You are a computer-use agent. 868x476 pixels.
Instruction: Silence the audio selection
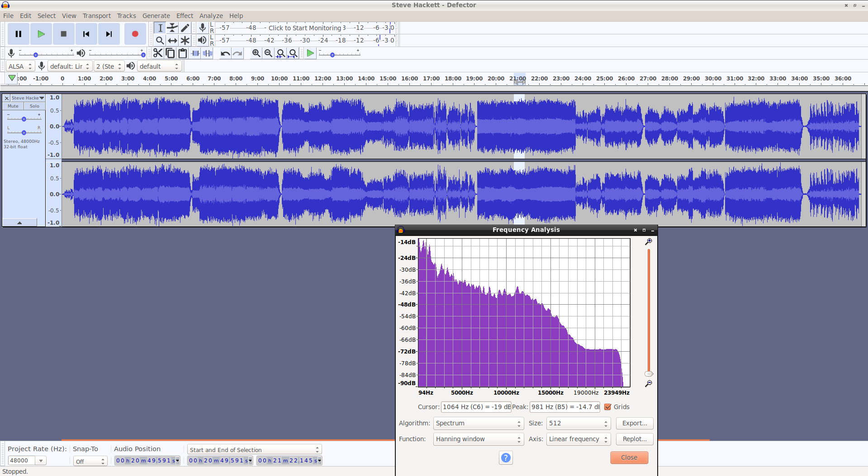point(208,53)
